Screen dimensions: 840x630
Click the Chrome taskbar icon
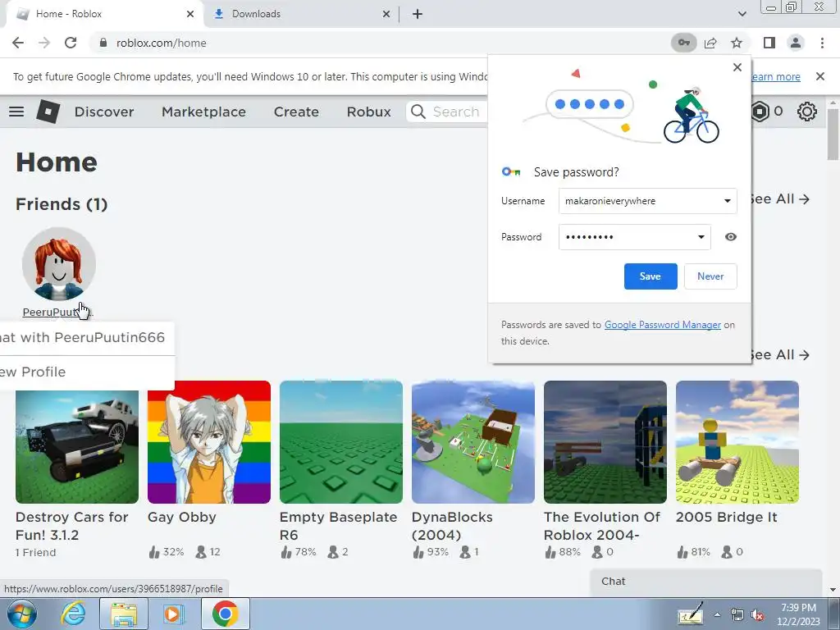(225, 614)
